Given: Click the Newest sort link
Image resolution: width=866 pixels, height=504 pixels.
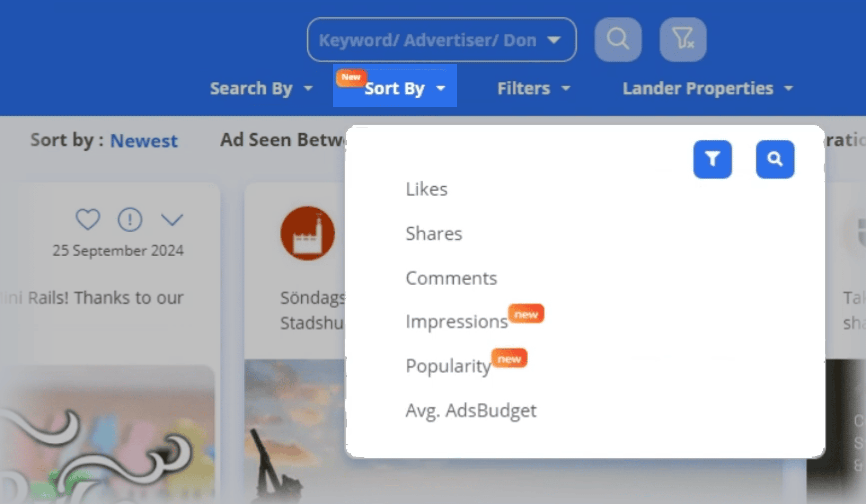Looking at the screenshot, I should pyautogui.click(x=144, y=140).
